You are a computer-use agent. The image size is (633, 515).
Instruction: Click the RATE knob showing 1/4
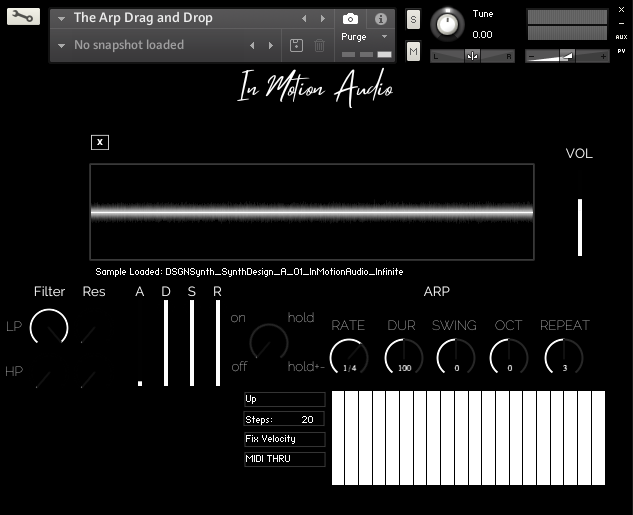[x=349, y=357]
